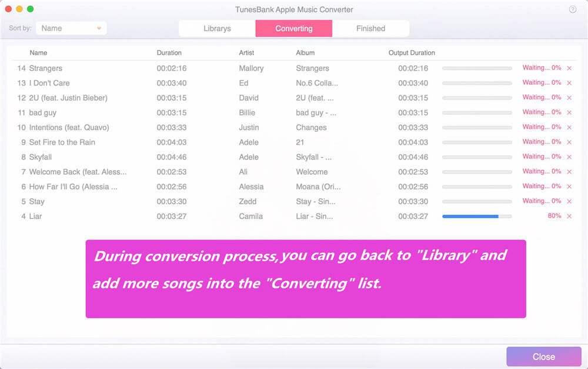The width and height of the screenshot is (588, 369).
Task: Click the Liar blue progress bar
Action: coord(477,216)
